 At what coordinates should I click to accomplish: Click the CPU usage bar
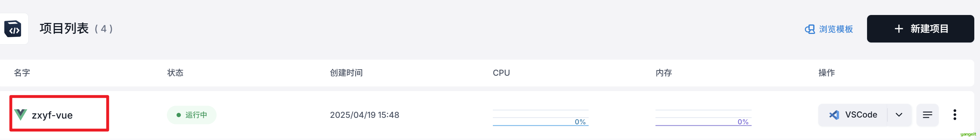click(541, 118)
